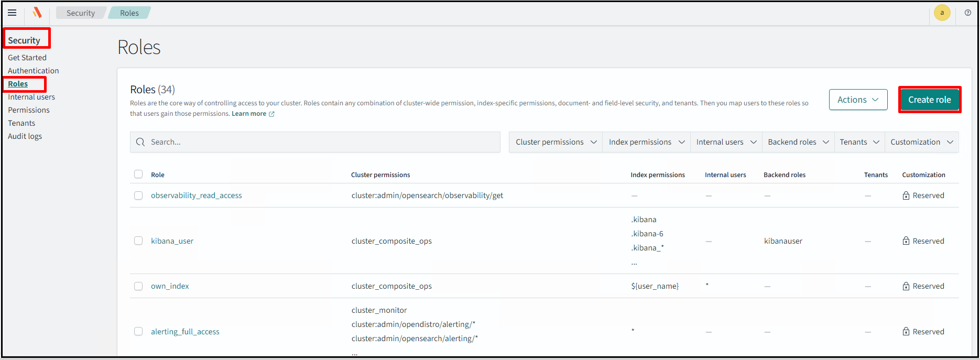Image resolution: width=980 pixels, height=360 pixels.
Task: Toggle the select all roles checkbox
Action: coord(138,174)
